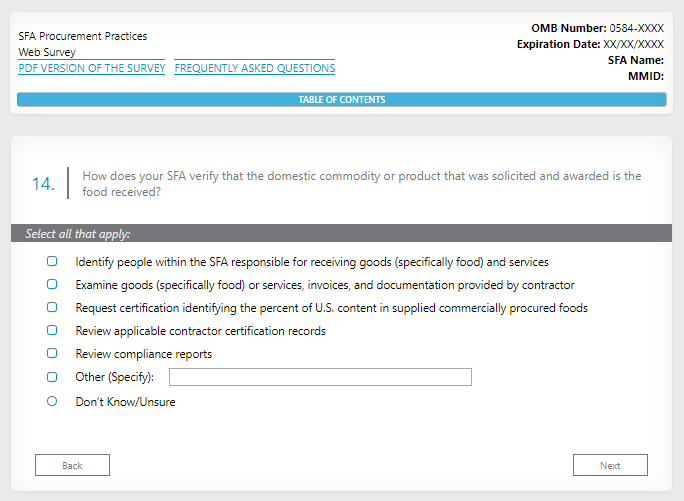
Task: Click the 'Request certification' option label
Action: point(331,308)
